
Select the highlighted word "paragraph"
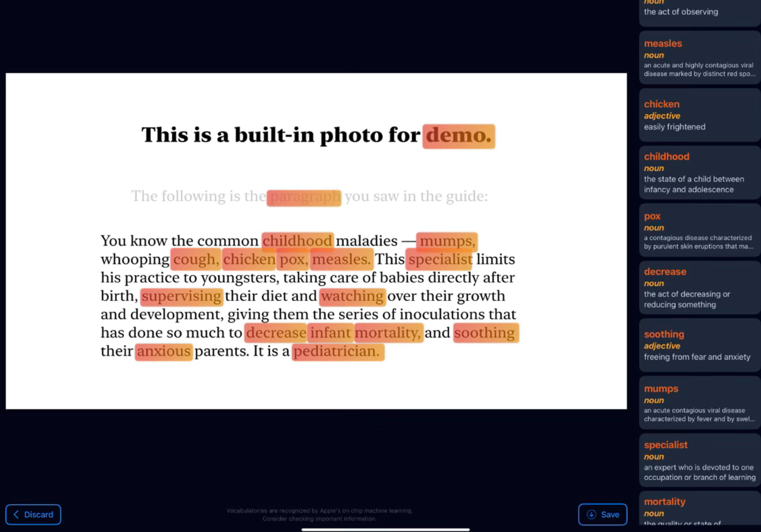tap(304, 198)
